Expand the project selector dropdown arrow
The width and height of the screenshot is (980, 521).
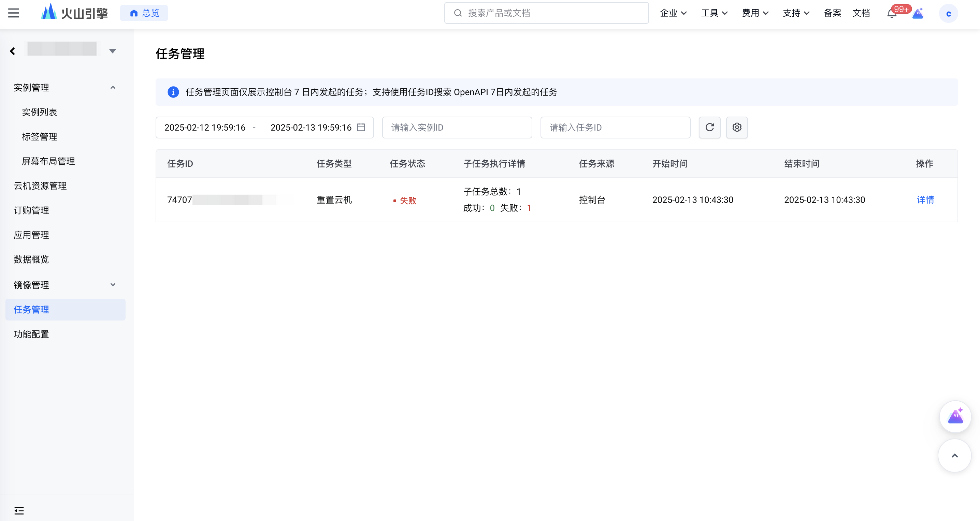[x=113, y=51]
